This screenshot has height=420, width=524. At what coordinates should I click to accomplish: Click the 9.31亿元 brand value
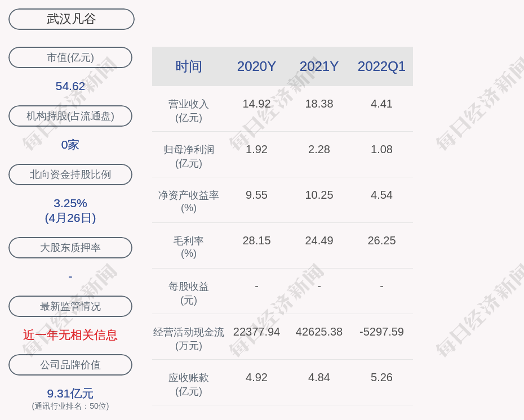[70, 394]
